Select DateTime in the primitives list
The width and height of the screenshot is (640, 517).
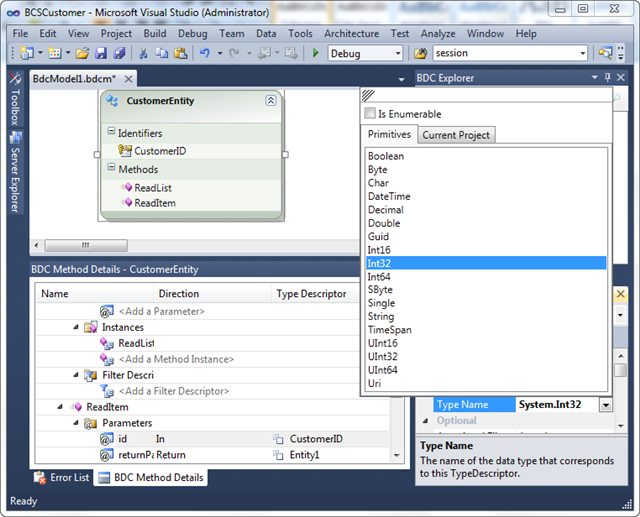click(x=486, y=196)
